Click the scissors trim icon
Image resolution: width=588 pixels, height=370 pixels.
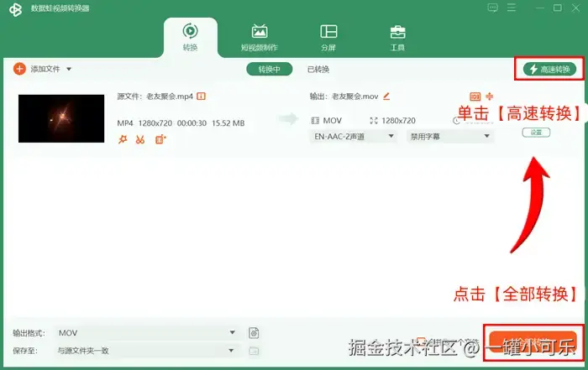point(140,139)
